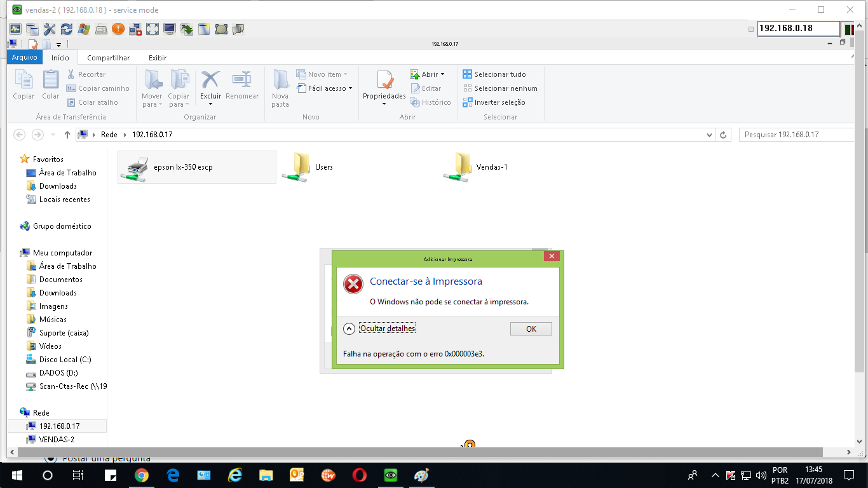The image size is (868, 488).
Task: Click the Pesquisar 192.168.0.17 search box
Action: [x=796, y=135]
